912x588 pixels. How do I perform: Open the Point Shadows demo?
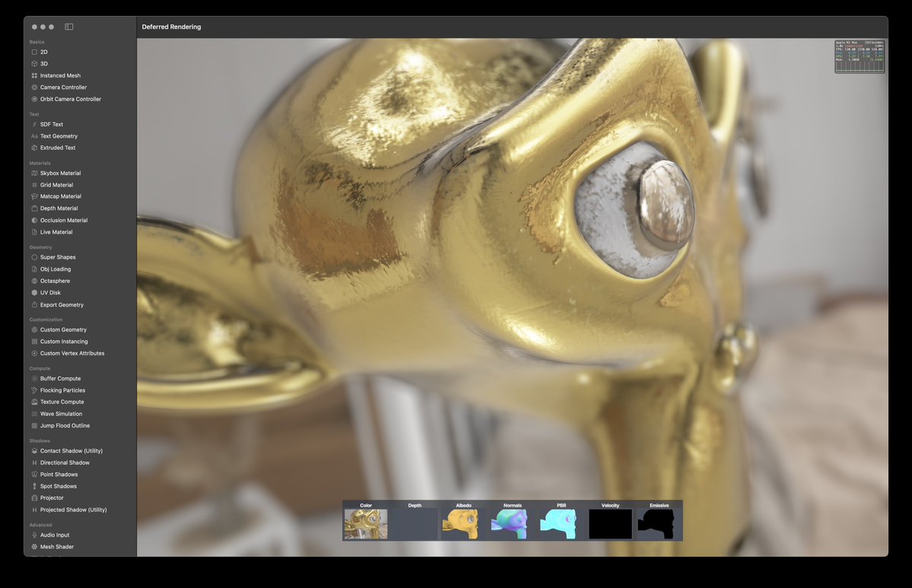[x=56, y=474]
